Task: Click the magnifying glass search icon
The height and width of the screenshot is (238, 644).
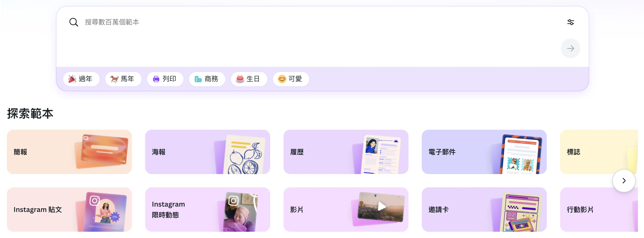Action: [x=74, y=22]
